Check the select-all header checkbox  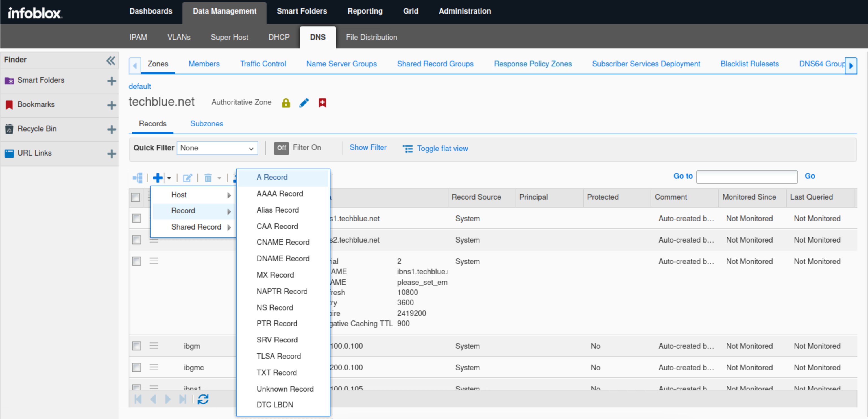point(136,197)
